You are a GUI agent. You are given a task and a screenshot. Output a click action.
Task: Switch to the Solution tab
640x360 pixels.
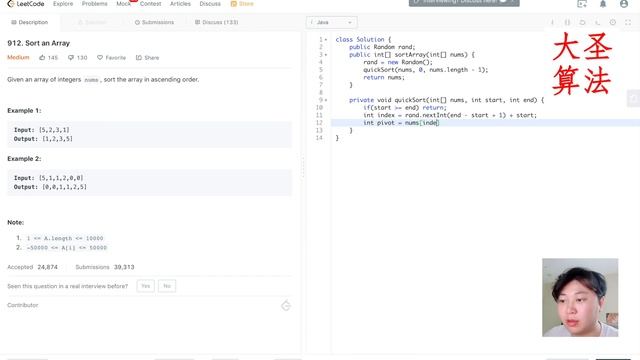point(92,22)
